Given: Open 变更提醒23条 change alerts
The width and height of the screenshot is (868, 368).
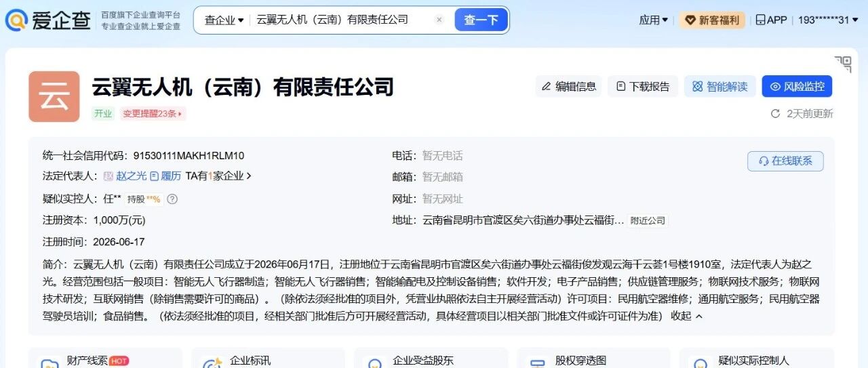Looking at the screenshot, I should [153, 114].
